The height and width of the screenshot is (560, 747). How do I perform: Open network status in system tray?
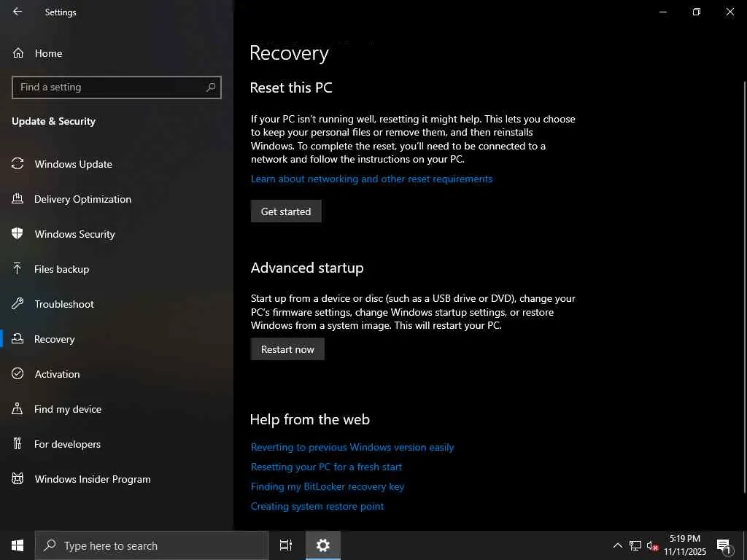tap(635, 545)
